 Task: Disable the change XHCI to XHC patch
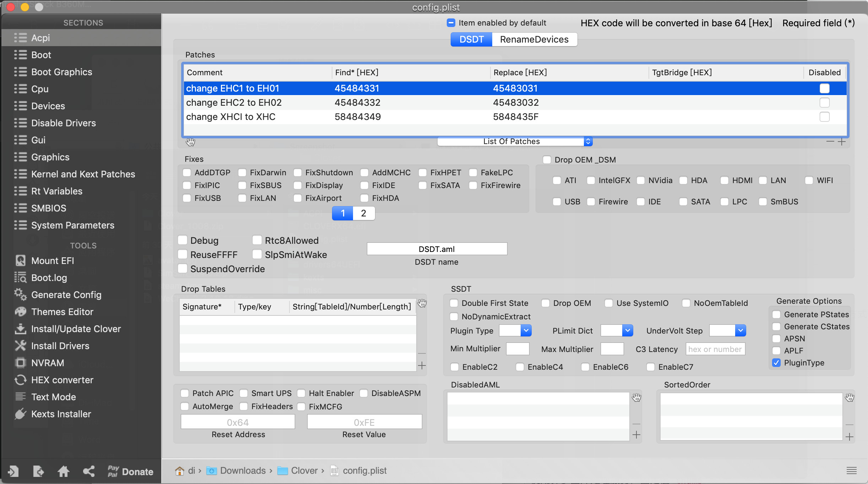tap(825, 117)
